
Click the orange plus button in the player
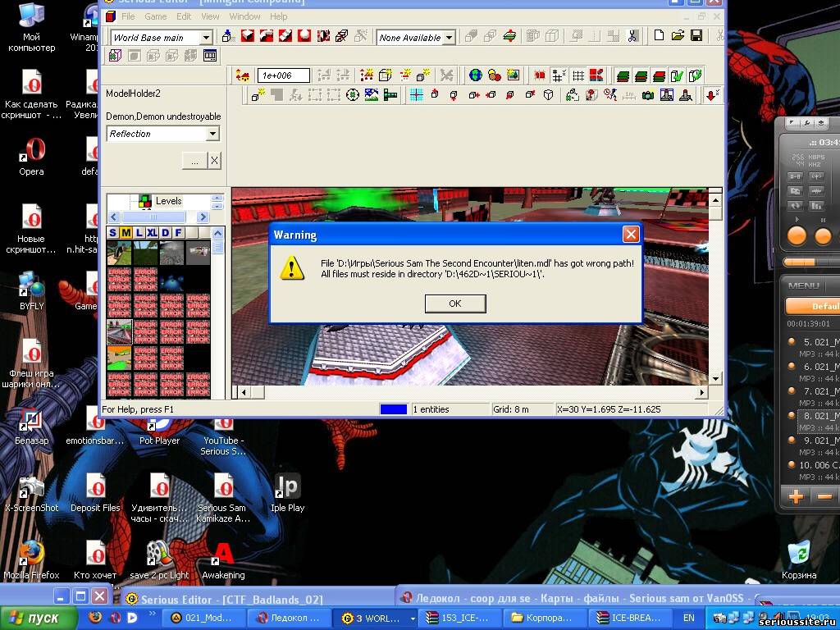coord(796,496)
